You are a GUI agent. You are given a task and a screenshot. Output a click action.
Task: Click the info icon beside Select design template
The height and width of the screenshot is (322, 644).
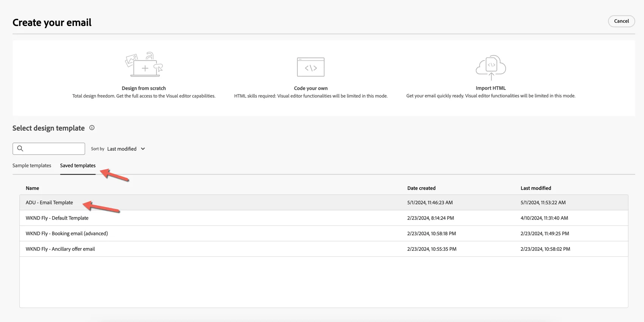tap(92, 128)
